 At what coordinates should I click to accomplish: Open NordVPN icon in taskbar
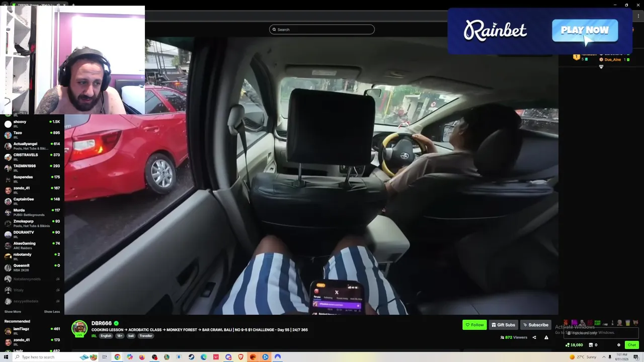(x=277, y=357)
